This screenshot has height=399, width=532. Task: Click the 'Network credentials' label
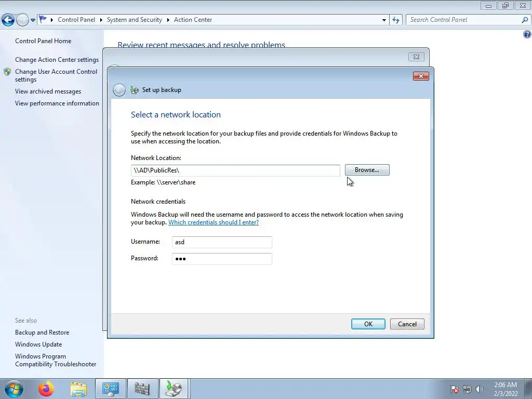158,202
